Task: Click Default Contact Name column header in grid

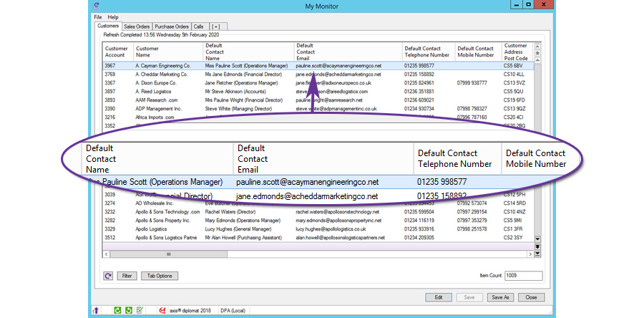Action: tap(249, 52)
